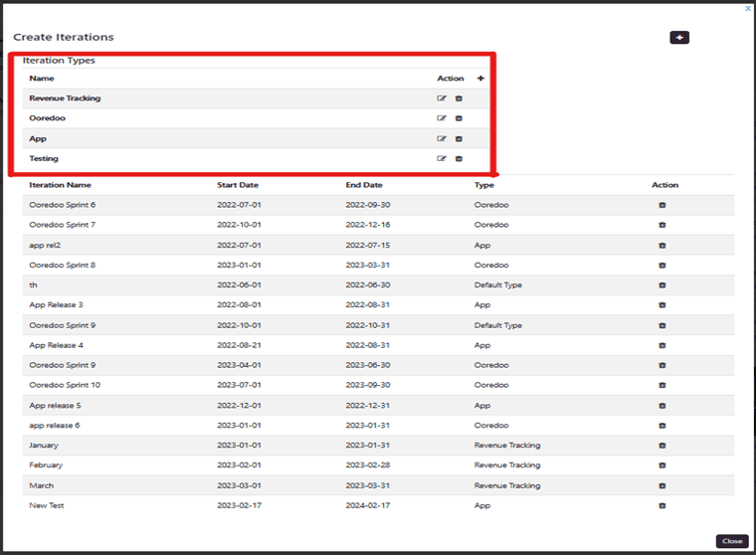Delete the New Test iteration
This screenshot has height=555, width=756.
pyautogui.click(x=661, y=505)
